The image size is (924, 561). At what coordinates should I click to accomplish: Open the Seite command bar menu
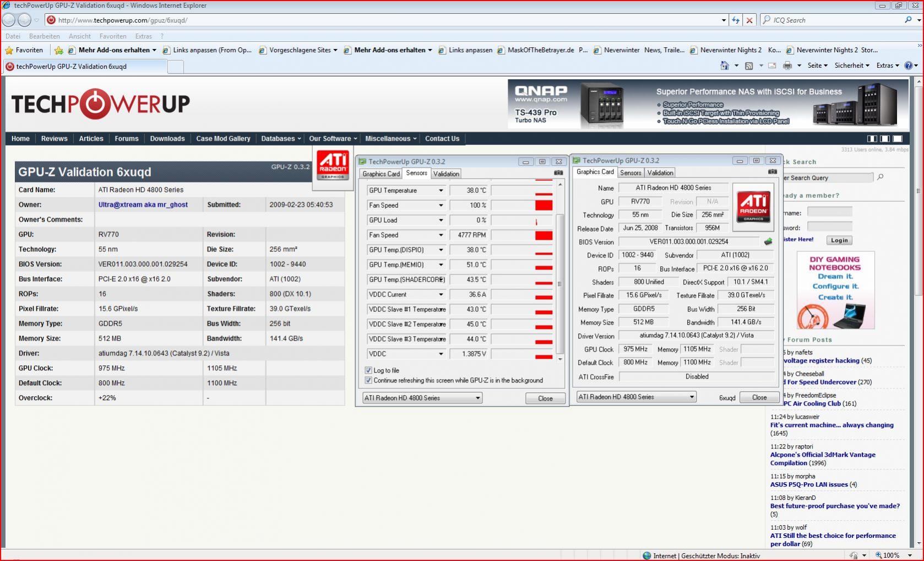pyautogui.click(x=818, y=66)
